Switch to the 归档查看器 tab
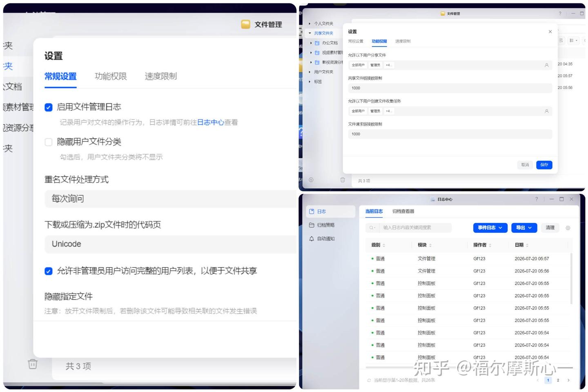 [403, 212]
